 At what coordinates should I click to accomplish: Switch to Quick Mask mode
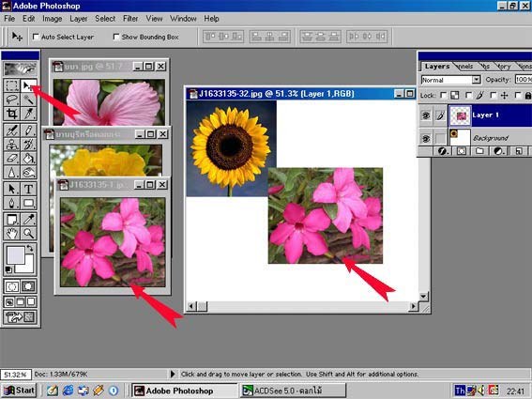pos(28,286)
